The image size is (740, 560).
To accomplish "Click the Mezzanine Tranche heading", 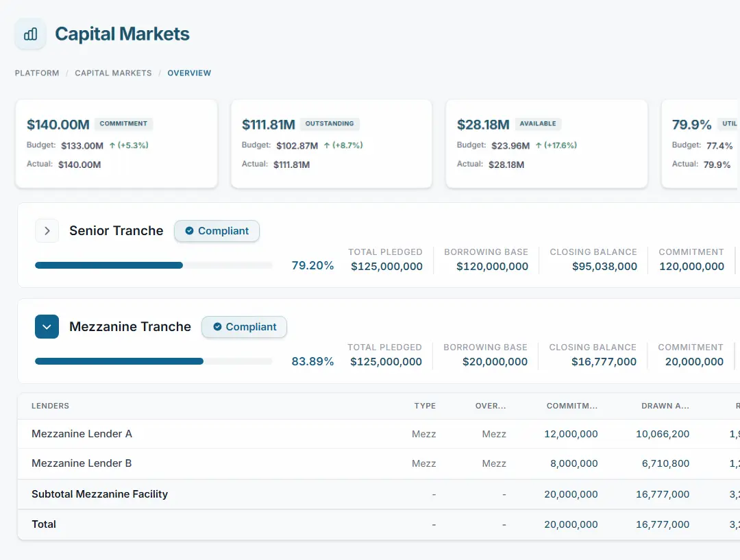I will [x=130, y=327].
